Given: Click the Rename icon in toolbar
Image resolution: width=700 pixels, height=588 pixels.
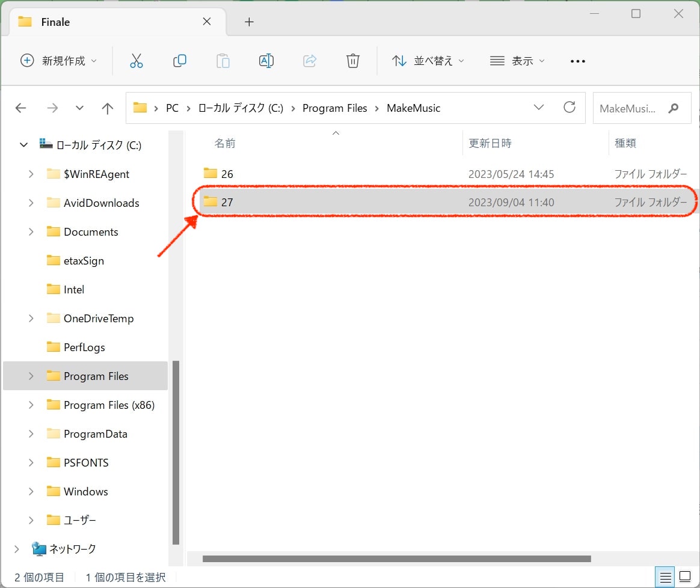Looking at the screenshot, I should click(x=266, y=61).
